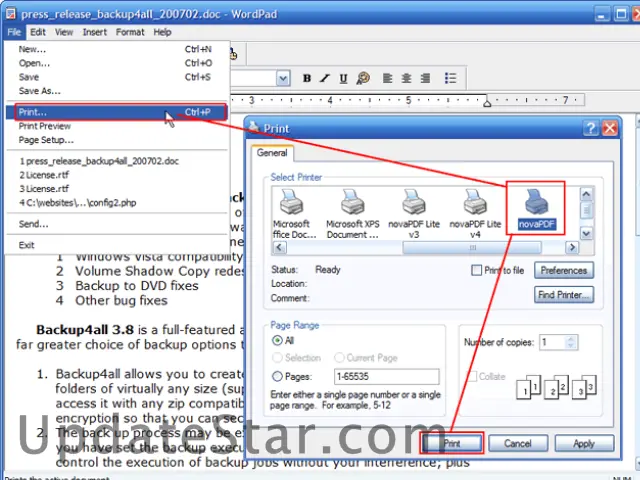Select the Microsoft XPS Document printer
This screenshot has height=480, width=640.
353,214
